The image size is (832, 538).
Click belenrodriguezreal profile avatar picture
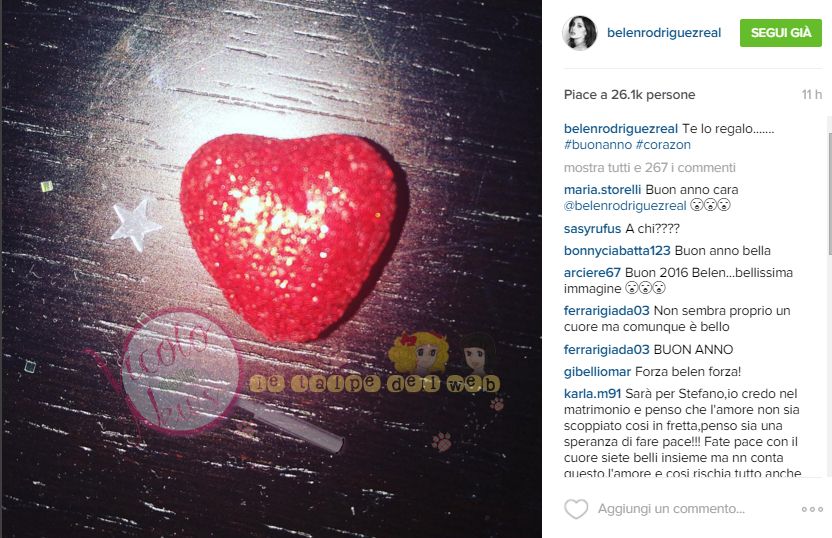pos(579,33)
